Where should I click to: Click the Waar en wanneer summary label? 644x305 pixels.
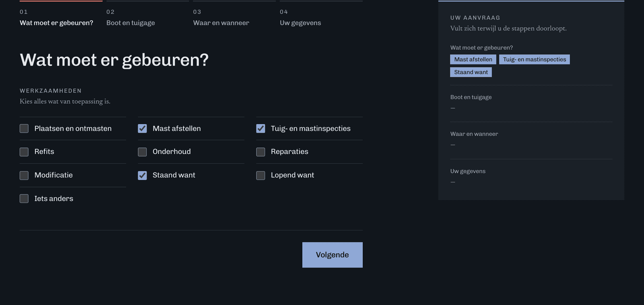pos(474,134)
